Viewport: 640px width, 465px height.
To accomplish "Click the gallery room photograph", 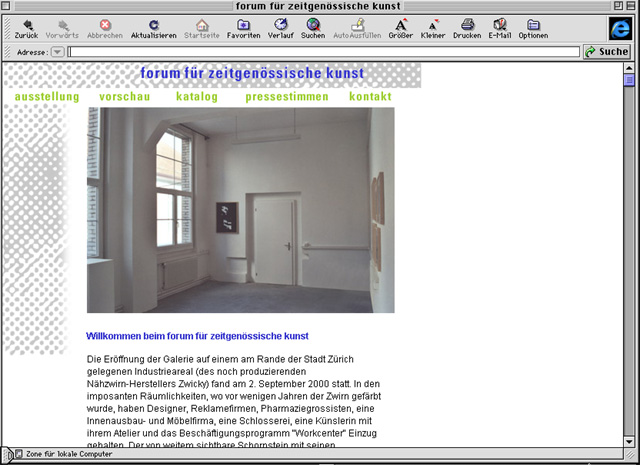I will pos(240,210).
